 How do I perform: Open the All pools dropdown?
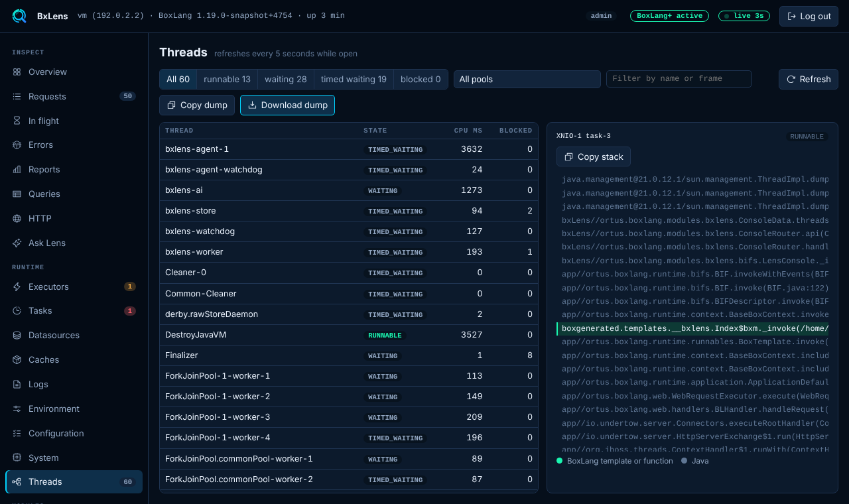[527, 79]
